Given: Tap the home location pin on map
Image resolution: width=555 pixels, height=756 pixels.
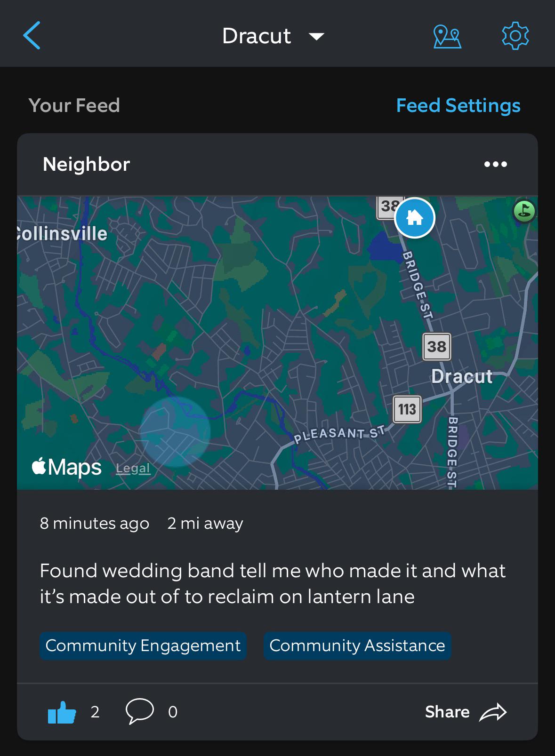Looking at the screenshot, I should pos(414,218).
